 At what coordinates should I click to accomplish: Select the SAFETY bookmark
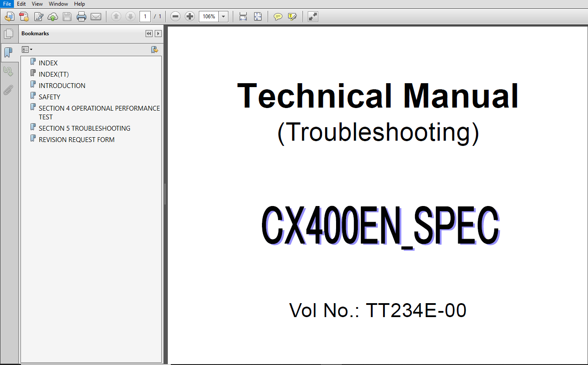(x=49, y=97)
